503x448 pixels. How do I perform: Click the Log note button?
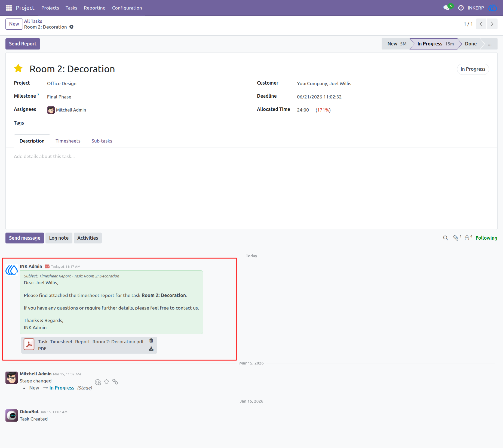click(59, 238)
